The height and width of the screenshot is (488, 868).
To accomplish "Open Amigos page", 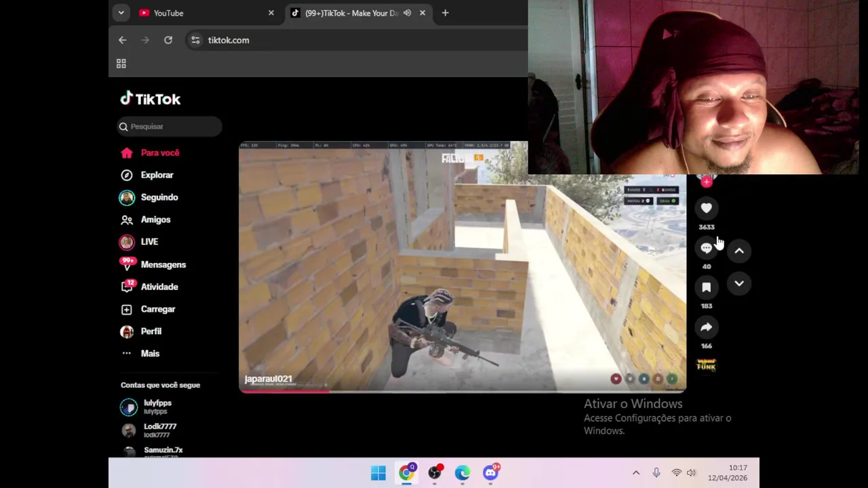I will (x=146, y=220).
